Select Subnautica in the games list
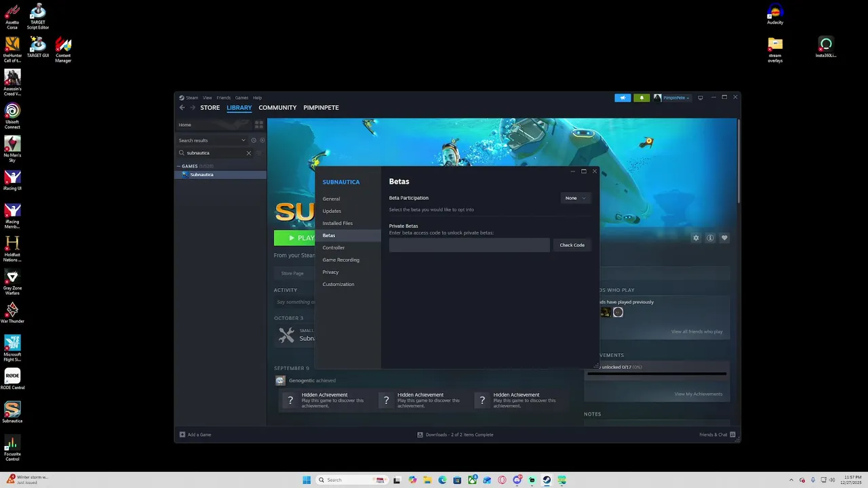The width and height of the screenshot is (868, 488). pos(220,174)
